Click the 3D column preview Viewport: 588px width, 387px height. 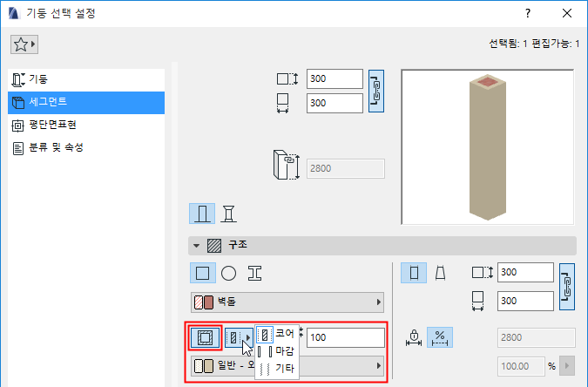point(488,147)
